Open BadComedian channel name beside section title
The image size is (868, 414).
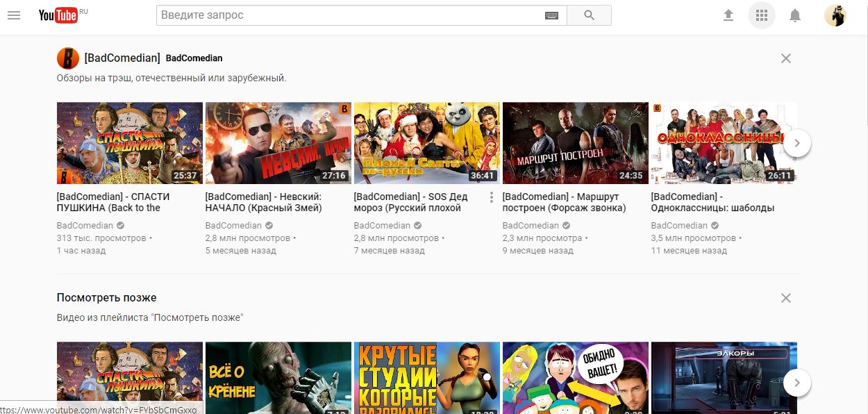coord(194,58)
